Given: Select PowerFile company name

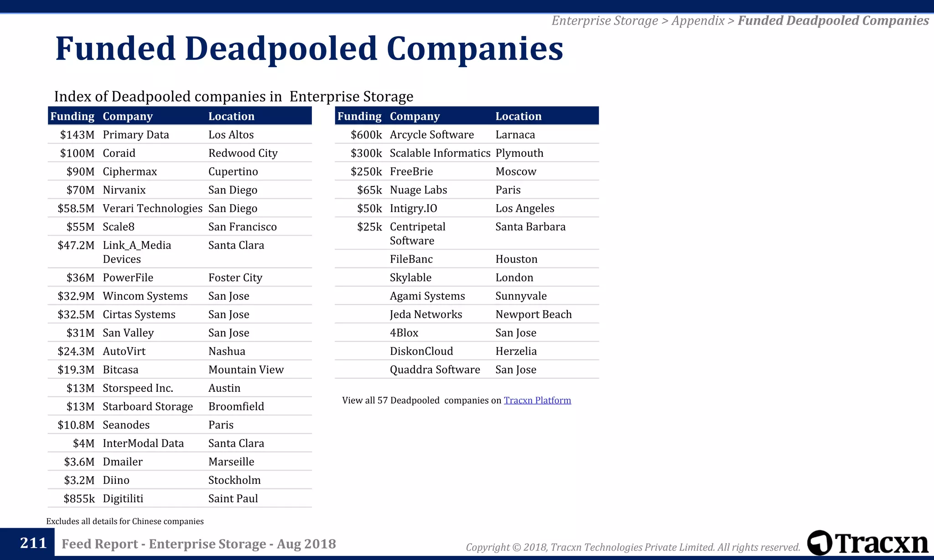Looking at the screenshot, I should click(x=128, y=277).
